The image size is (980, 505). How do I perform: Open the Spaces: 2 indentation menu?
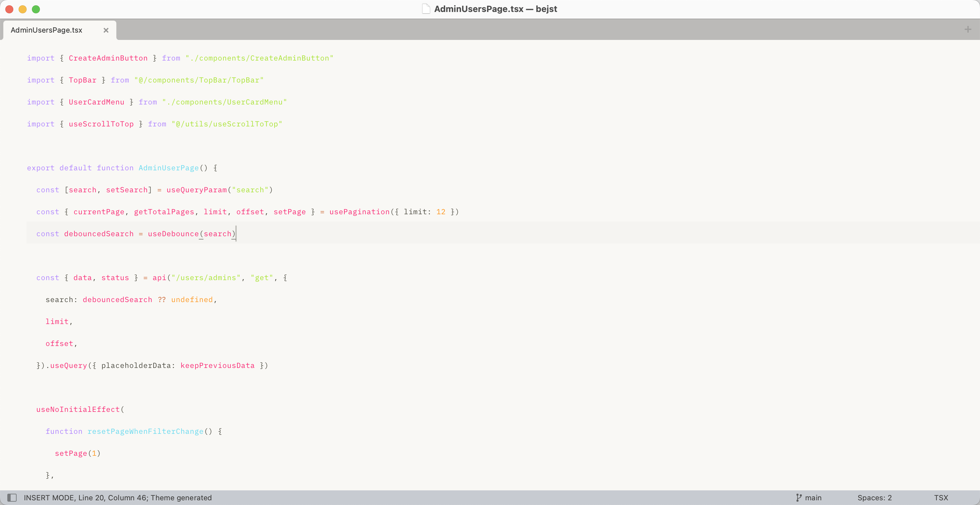(874, 497)
